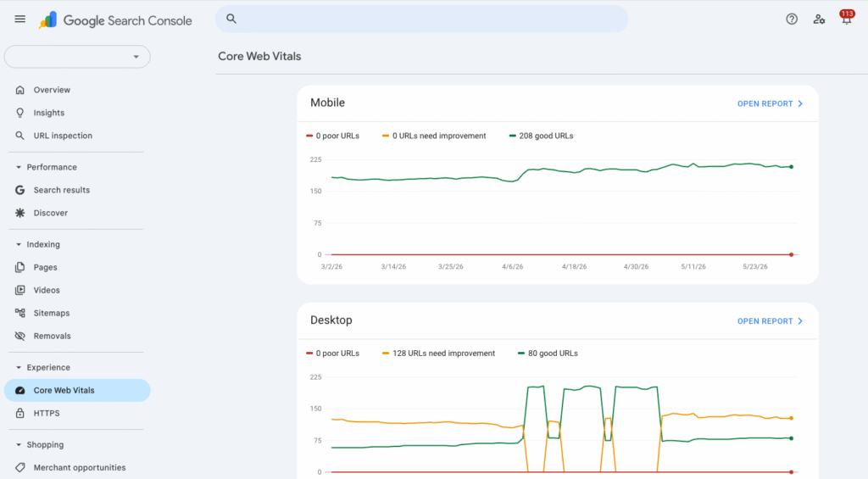Click legend '208 good URLs'

click(x=541, y=136)
